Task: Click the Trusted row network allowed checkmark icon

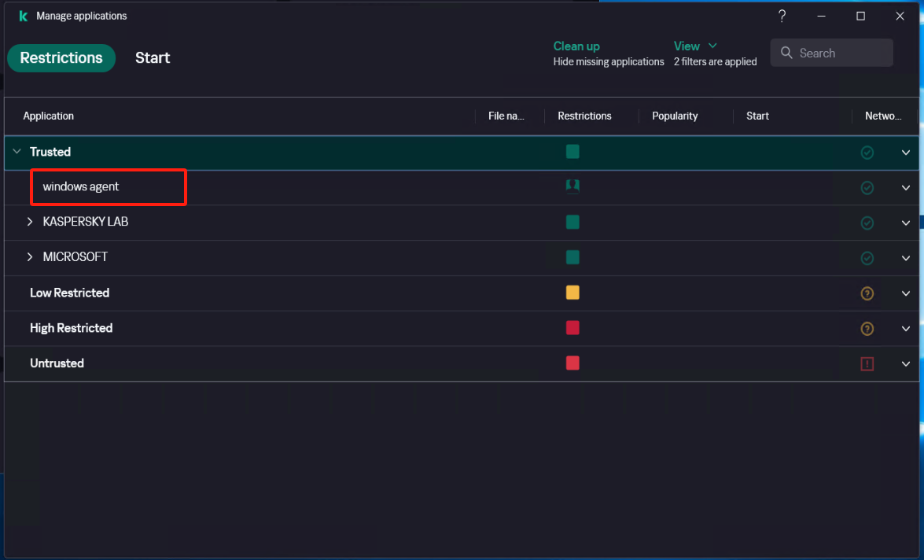Action: click(x=867, y=153)
